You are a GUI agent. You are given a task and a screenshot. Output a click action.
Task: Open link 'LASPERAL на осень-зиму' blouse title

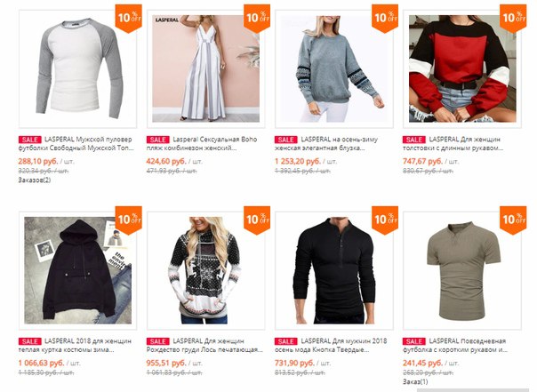point(339,140)
